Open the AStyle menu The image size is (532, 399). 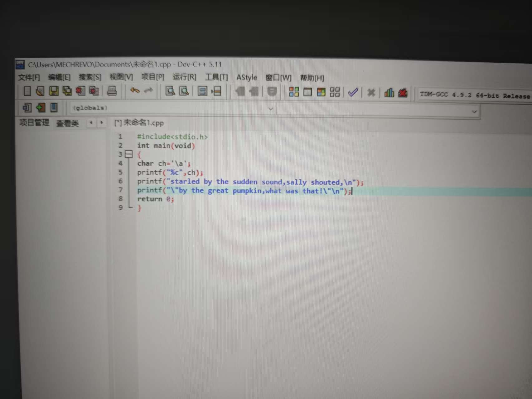click(247, 77)
